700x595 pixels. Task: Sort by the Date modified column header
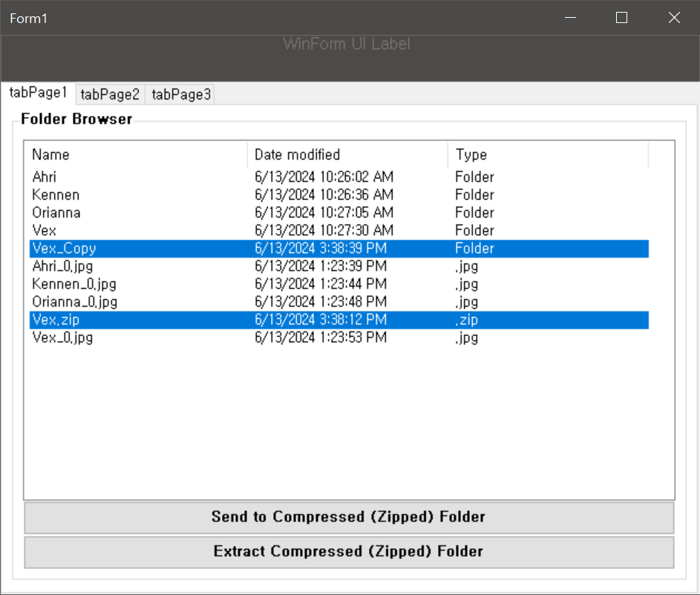coord(347,155)
